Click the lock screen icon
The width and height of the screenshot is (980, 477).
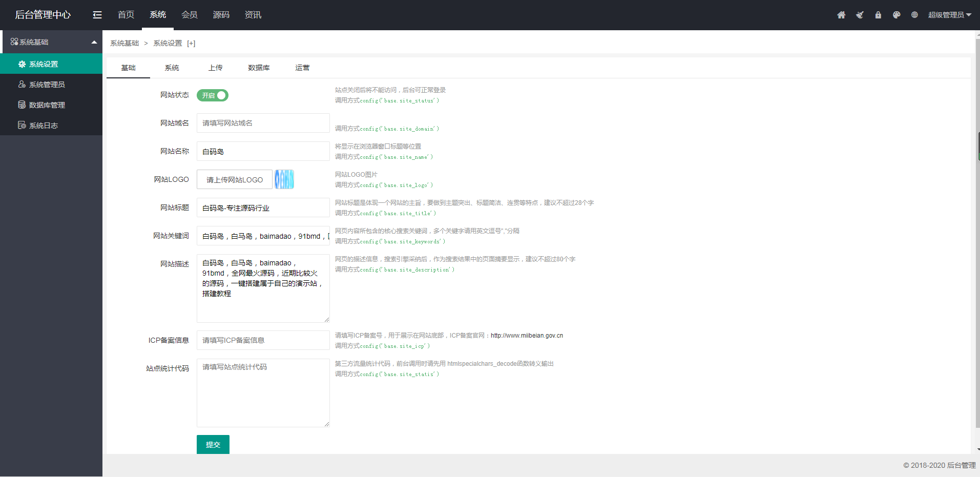(x=878, y=15)
